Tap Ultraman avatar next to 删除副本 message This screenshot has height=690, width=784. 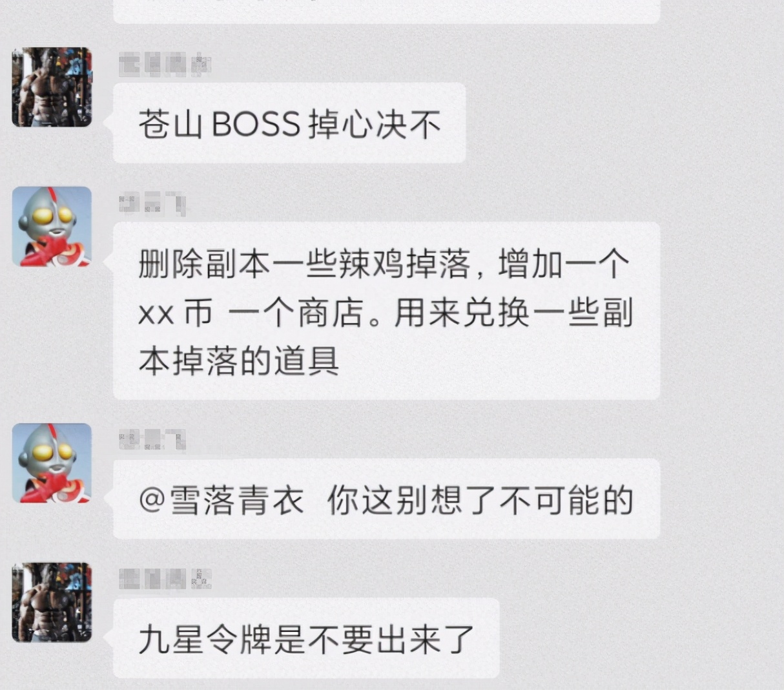click(x=52, y=226)
